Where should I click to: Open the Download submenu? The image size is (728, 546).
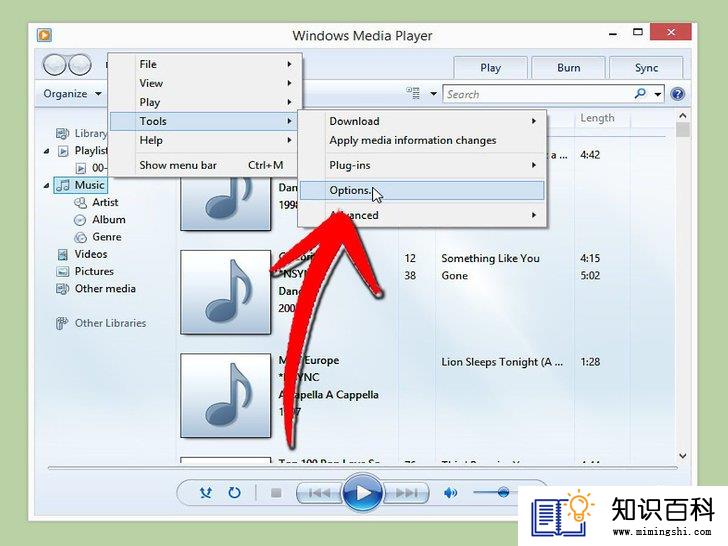click(422, 121)
